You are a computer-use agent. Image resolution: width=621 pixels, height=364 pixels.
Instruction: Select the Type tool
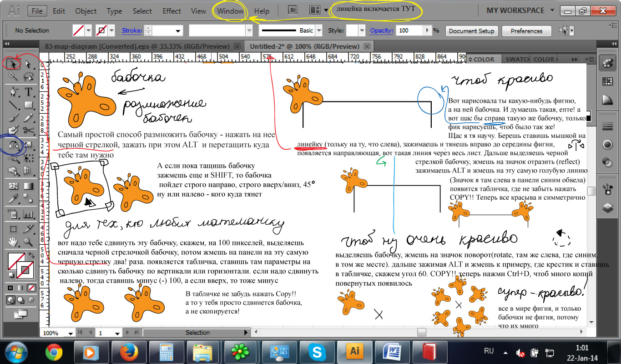pos(28,91)
